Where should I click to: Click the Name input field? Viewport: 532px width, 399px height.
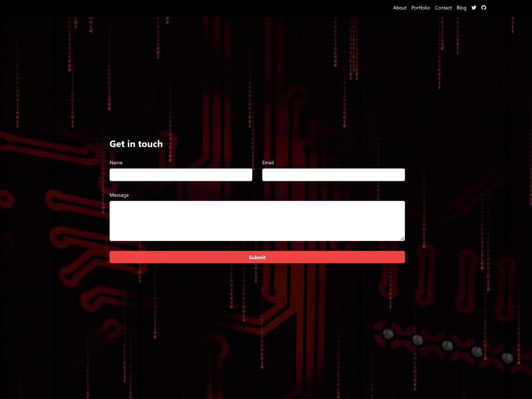click(x=181, y=174)
